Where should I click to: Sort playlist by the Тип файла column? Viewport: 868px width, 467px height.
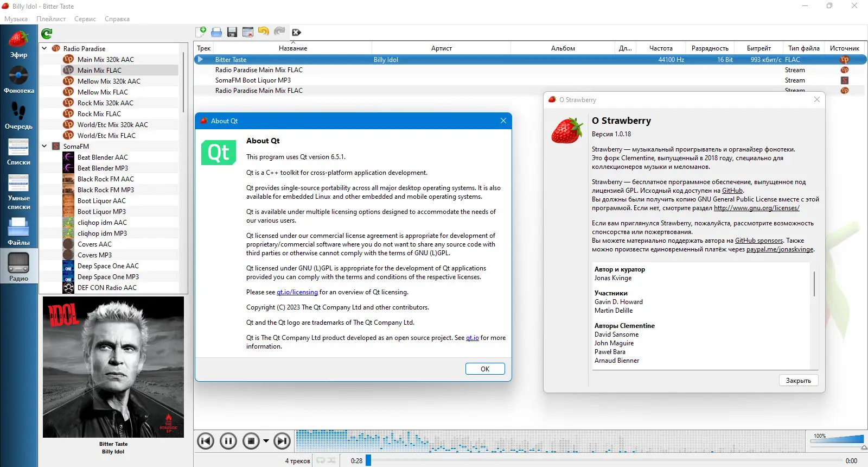coord(804,48)
